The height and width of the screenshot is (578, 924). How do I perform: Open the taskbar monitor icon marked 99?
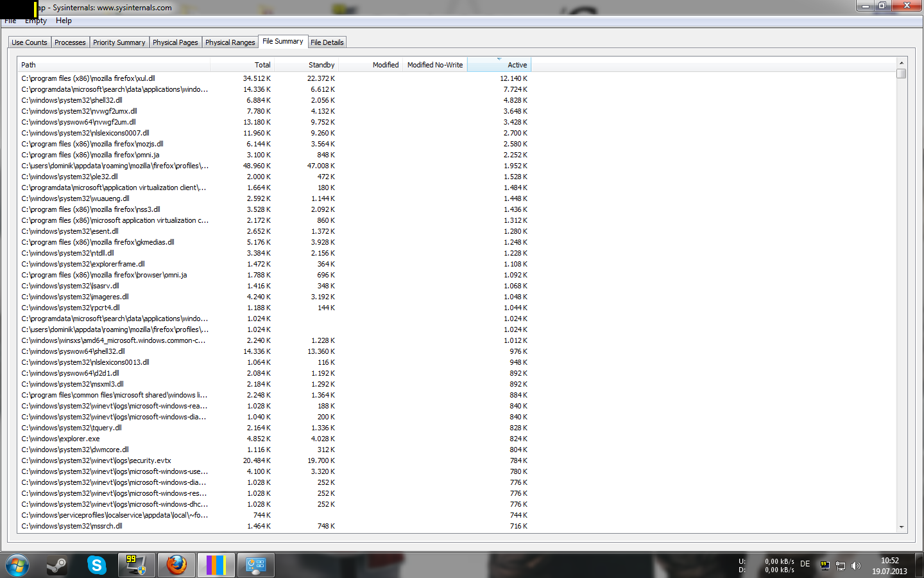pyautogui.click(x=137, y=566)
